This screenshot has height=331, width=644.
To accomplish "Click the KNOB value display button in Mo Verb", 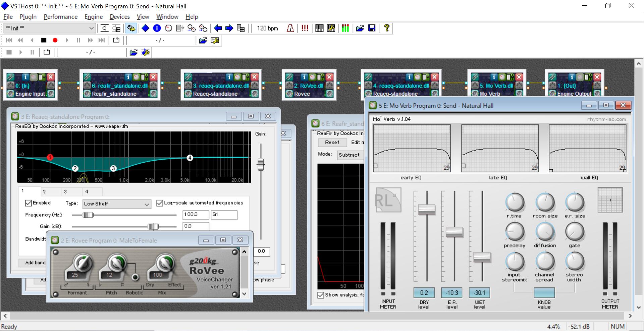I will pyautogui.click(x=544, y=293).
